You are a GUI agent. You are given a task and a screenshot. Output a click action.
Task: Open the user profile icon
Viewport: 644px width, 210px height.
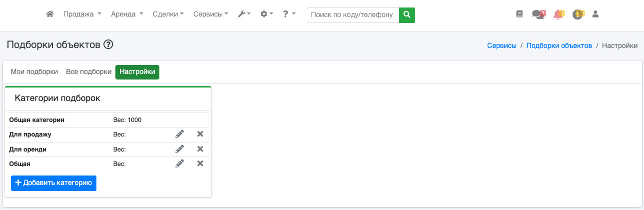[x=595, y=14]
